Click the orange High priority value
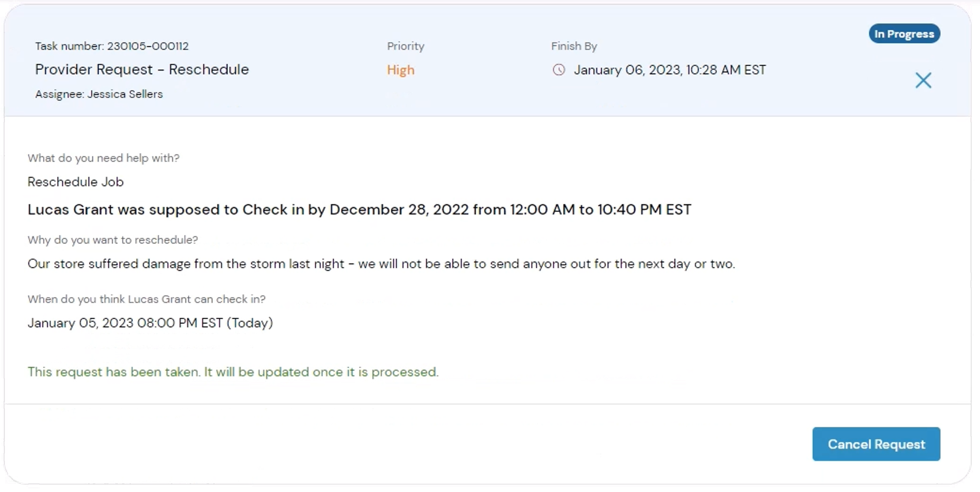 click(x=401, y=70)
